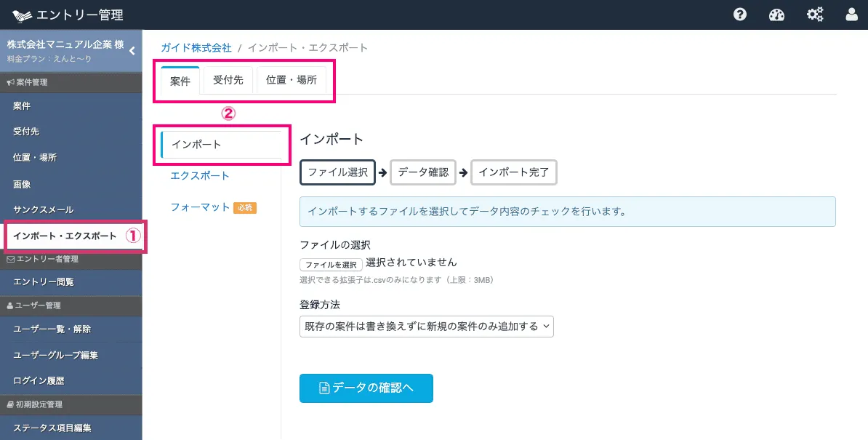Switch to the 案件 tab

(180, 81)
